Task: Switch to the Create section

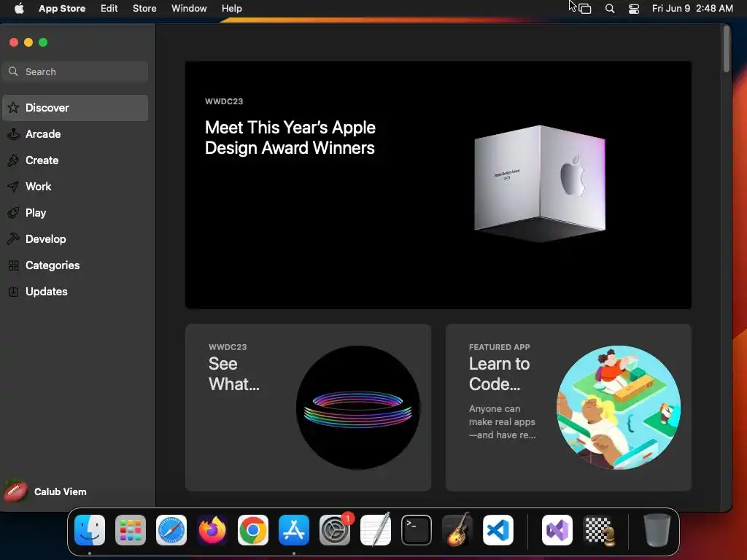Action: click(x=75, y=160)
